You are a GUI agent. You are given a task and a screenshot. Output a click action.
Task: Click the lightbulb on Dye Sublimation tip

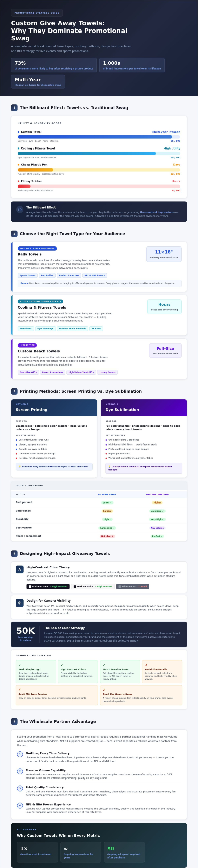tap(109, 467)
